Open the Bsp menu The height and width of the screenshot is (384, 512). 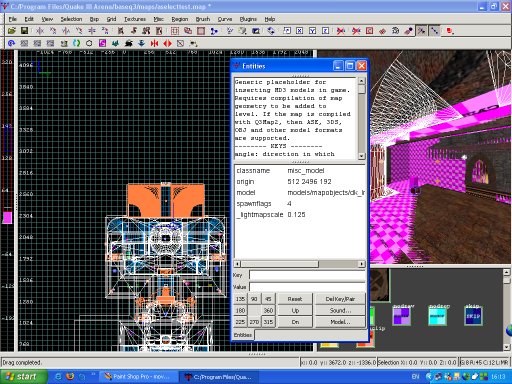94,19
